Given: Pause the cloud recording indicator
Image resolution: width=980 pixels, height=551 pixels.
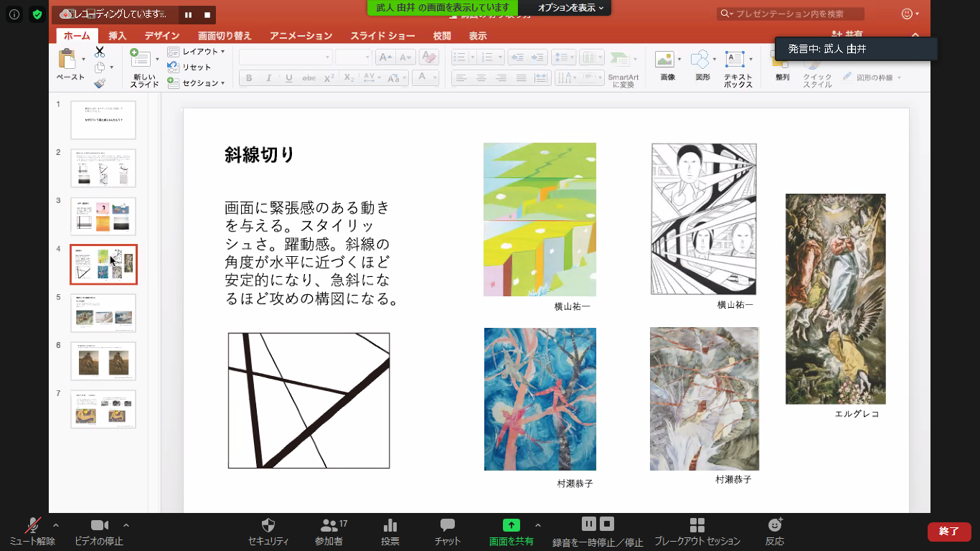Looking at the screenshot, I should coord(188,14).
